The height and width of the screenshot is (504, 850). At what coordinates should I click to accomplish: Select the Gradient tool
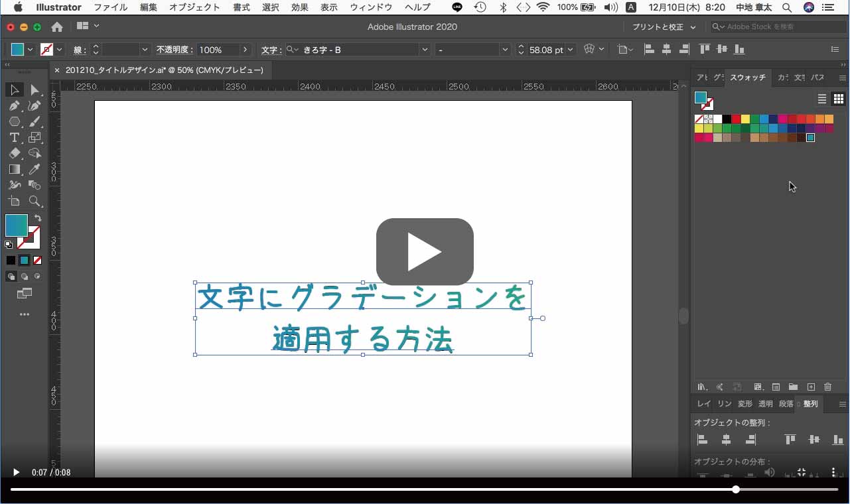click(x=14, y=169)
